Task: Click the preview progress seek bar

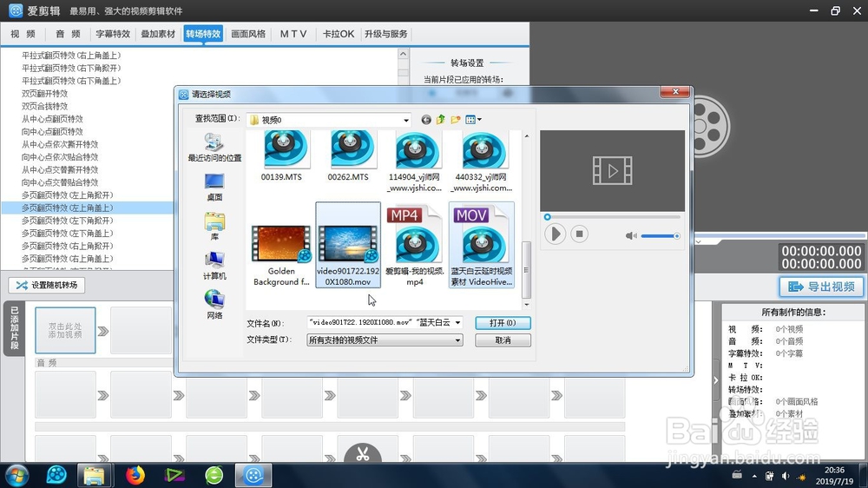Action: pos(612,217)
